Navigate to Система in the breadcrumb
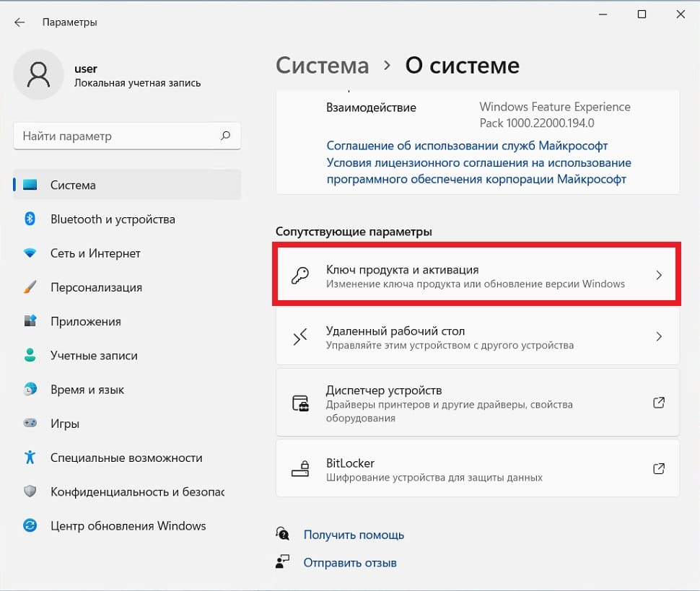Image resolution: width=700 pixels, height=591 pixels. click(323, 66)
